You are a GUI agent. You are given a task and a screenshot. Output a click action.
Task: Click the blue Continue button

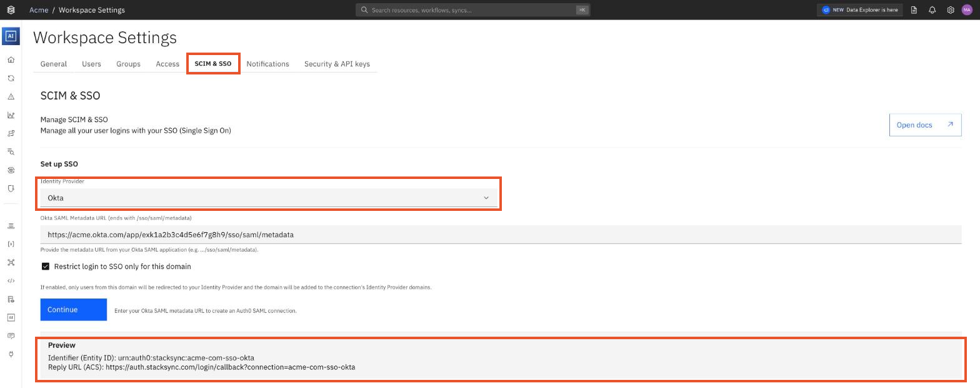pos(74,310)
